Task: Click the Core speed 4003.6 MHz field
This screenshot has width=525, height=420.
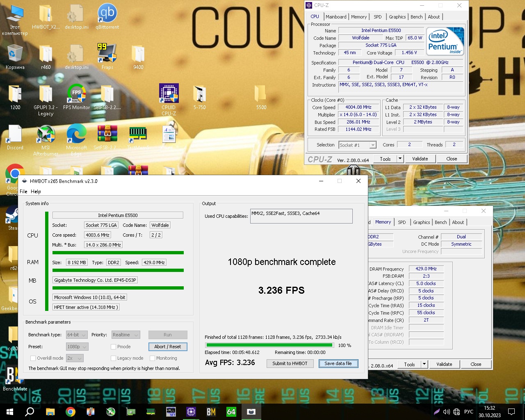Action: coord(98,235)
